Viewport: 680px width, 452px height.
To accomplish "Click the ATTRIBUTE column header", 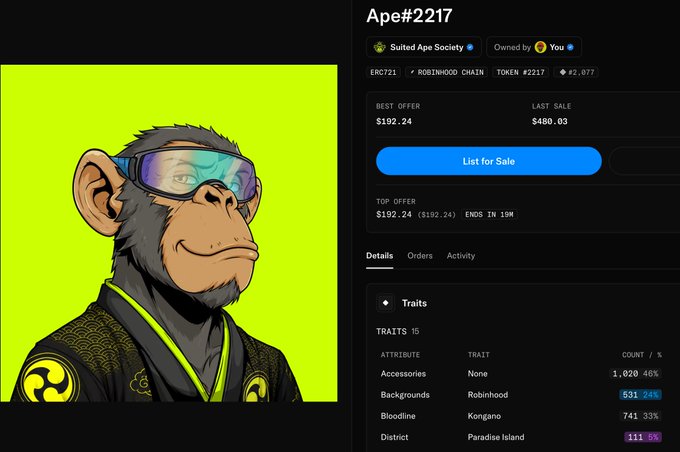I will (400, 355).
